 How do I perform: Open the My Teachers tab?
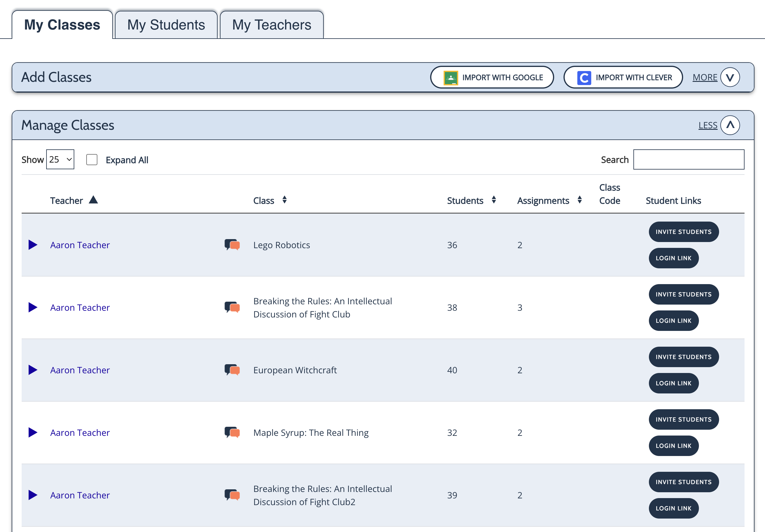pos(272,25)
